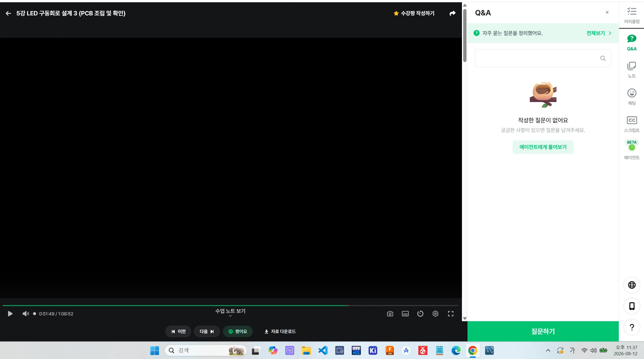Open the clock showing 오후 11:37
Screen dimensions: 644x359
pyautogui.click(x=626, y=350)
